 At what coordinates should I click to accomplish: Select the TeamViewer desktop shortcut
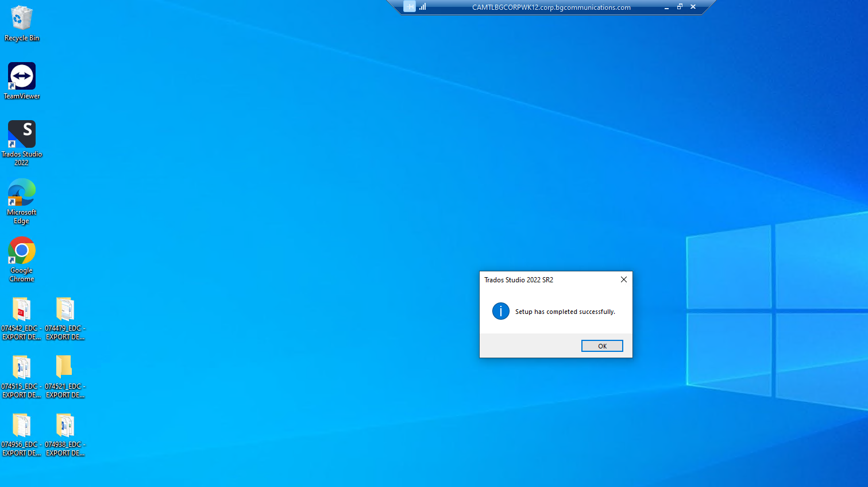pyautogui.click(x=21, y=80)
